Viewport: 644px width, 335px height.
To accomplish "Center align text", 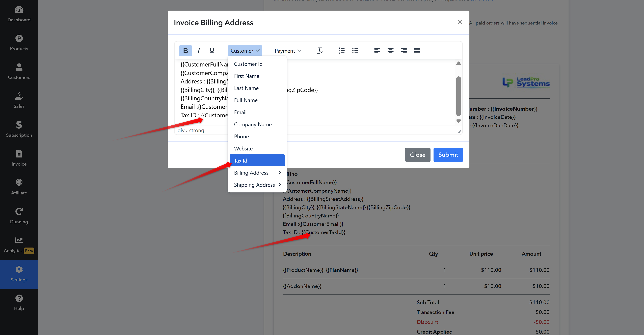I will [390, 51].
